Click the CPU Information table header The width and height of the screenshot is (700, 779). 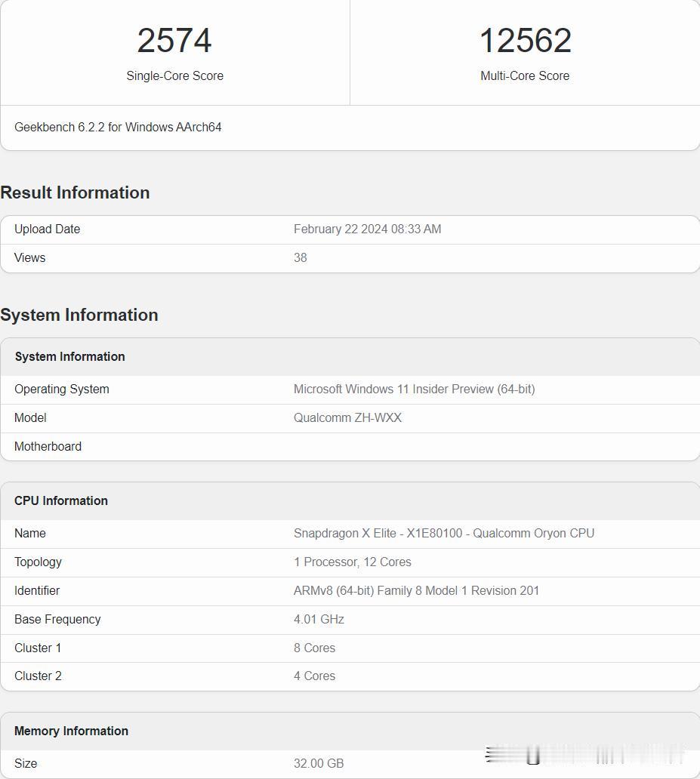tap(61, 500)
